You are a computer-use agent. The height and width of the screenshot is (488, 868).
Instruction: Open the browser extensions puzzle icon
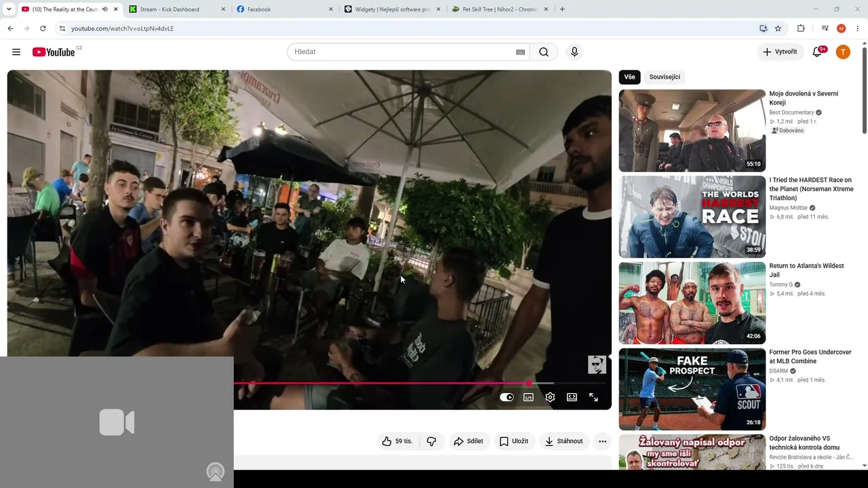801,28
